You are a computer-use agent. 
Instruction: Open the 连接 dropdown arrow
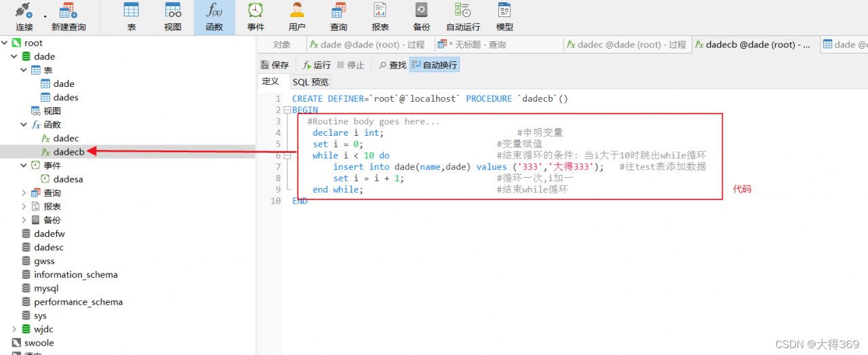click(x=45, y=16)
